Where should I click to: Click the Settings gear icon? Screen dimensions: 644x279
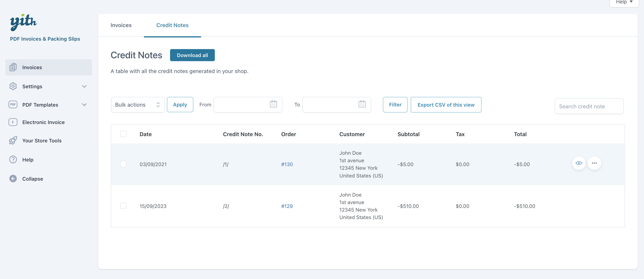(x=13, y=86)
